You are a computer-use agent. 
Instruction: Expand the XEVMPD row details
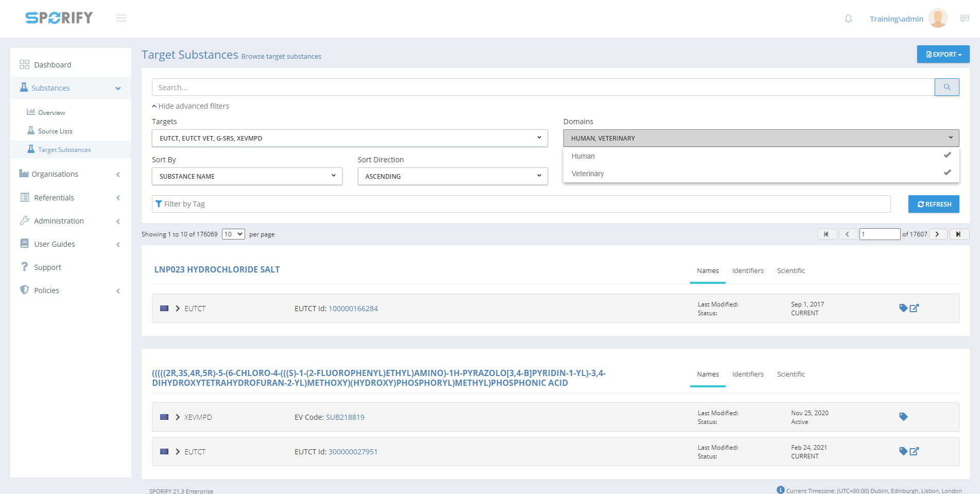178,417
